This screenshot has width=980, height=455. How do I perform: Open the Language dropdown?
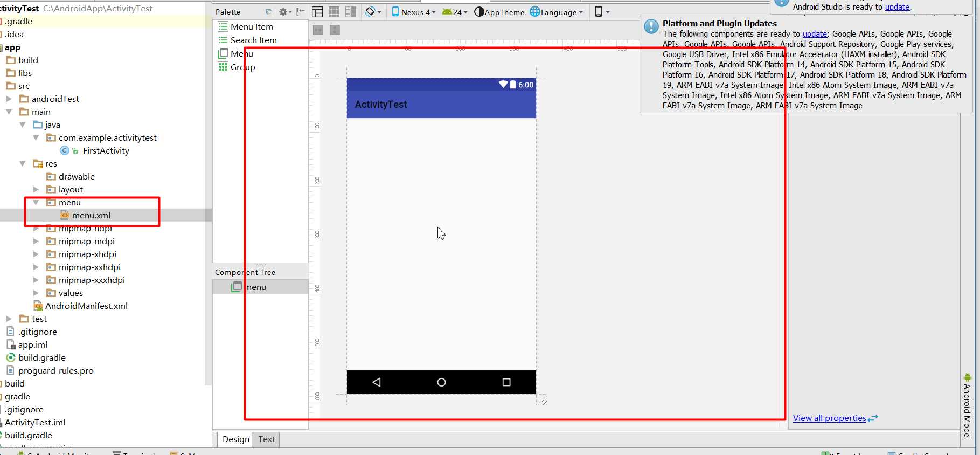(556, 12)
